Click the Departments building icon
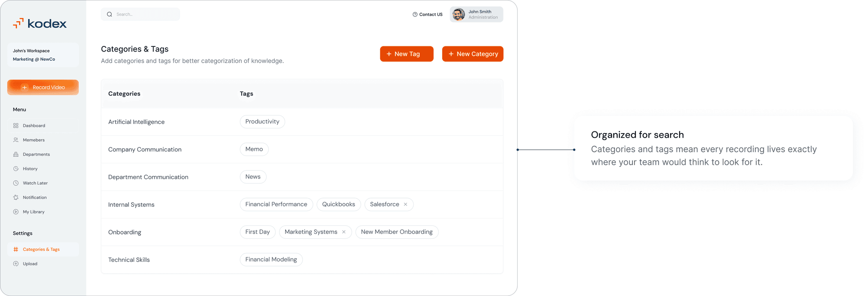Viewport: 868px width, 296px height. coord(16,154)
